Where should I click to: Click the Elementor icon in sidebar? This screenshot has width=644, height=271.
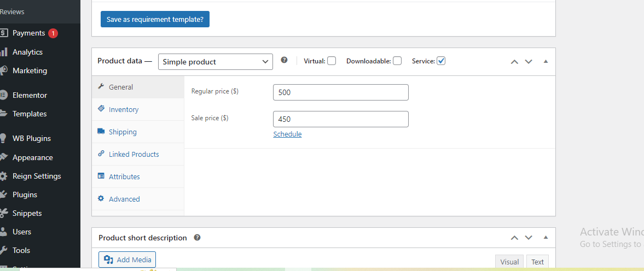pos(3,95)
